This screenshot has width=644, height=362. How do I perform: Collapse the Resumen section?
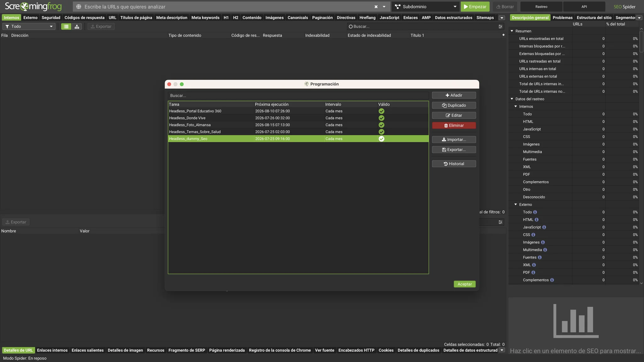pos(512,31)
